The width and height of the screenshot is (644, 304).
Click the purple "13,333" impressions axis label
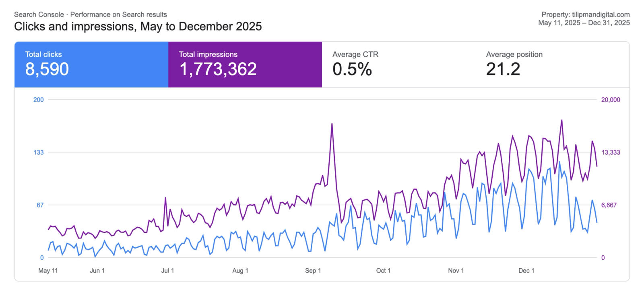point(611,152)
